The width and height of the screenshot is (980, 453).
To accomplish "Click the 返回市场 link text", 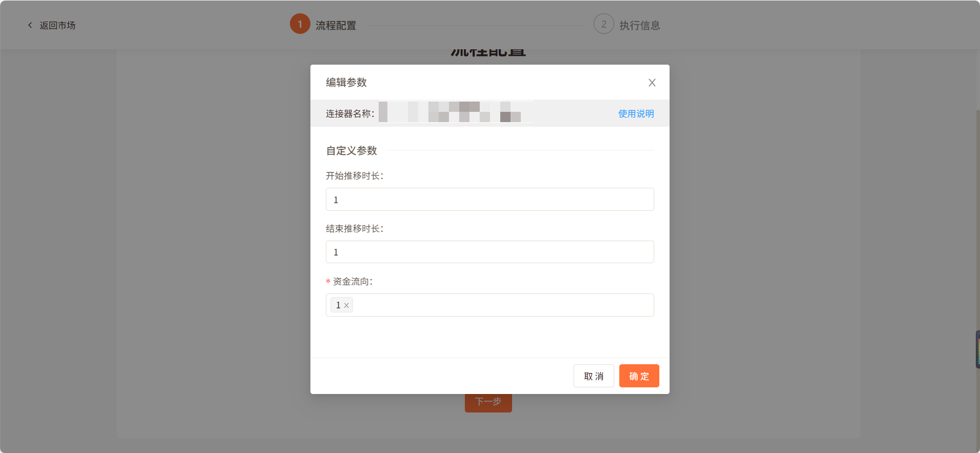I will (x=57, y=25).
